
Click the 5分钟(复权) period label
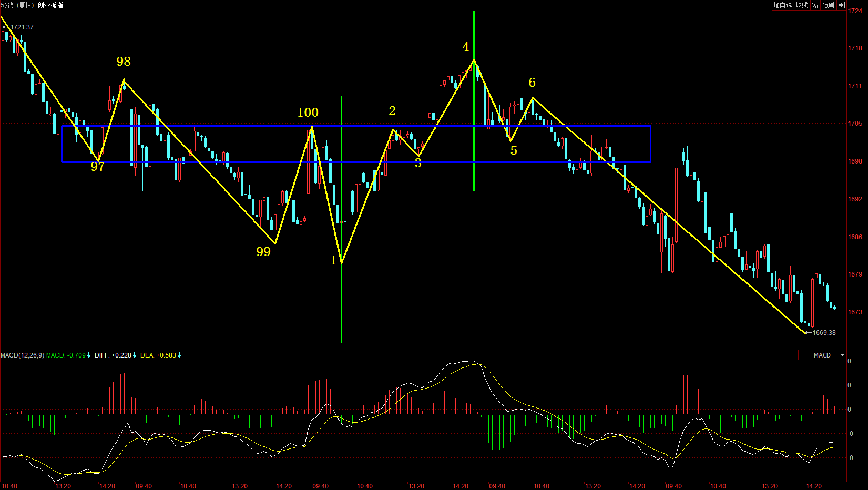[x=17, y=5]
